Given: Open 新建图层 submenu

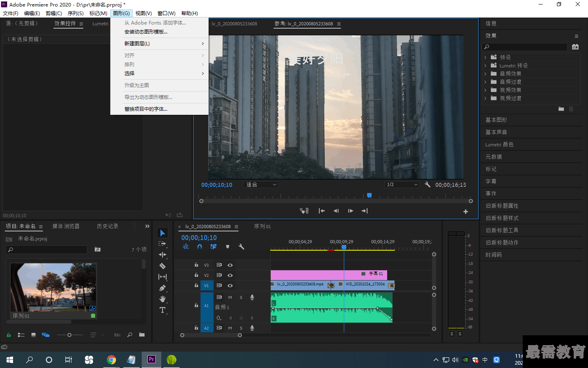Looking at the screenshot, I should [x=159, y=44].
